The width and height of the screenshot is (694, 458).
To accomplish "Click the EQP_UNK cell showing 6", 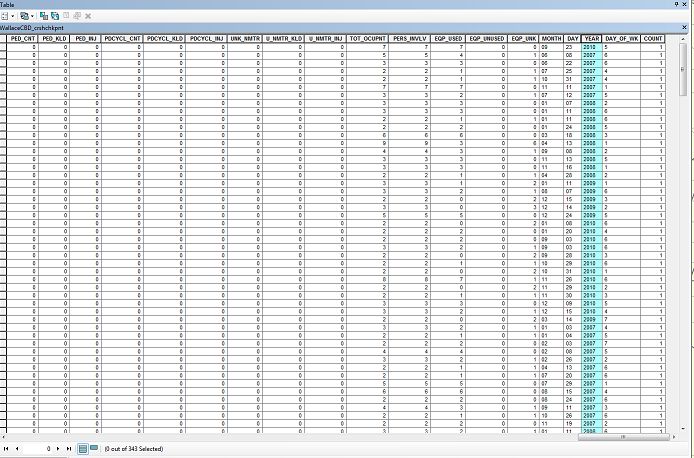I will [x=523, y=143].
